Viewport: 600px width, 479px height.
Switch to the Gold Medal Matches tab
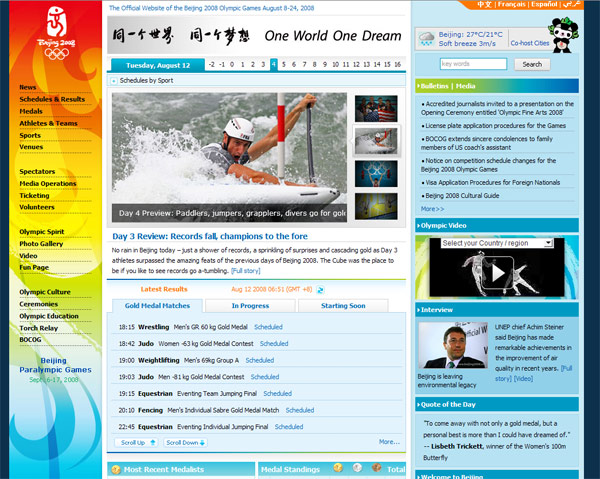[x=157, y=306]
